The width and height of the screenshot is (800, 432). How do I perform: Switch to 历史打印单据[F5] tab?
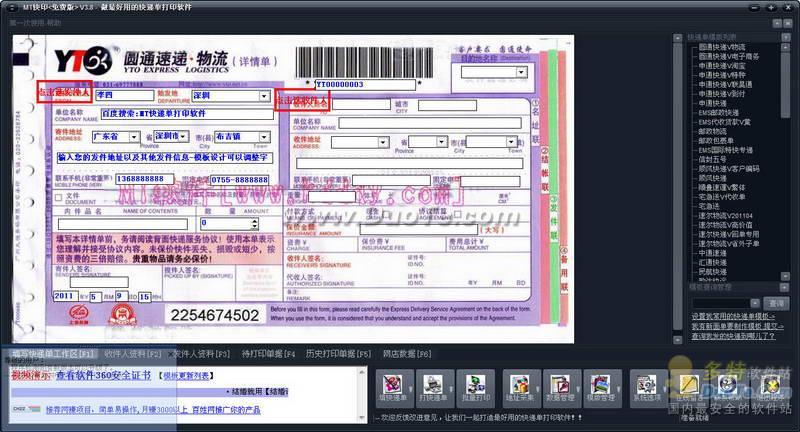pos(339,353)
